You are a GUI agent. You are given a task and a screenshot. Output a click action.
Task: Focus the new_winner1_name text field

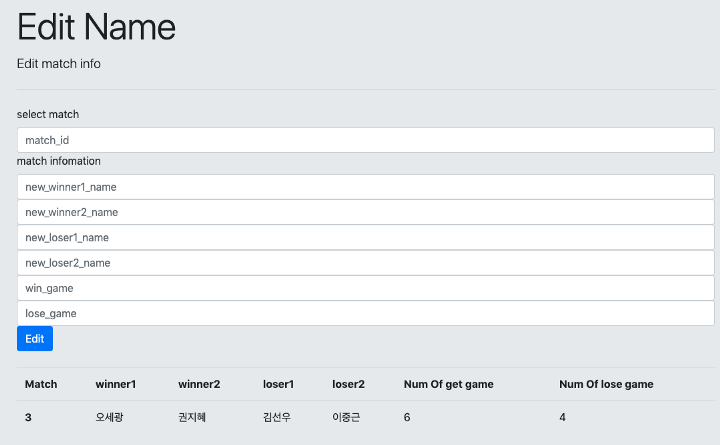tap(365, 187)
